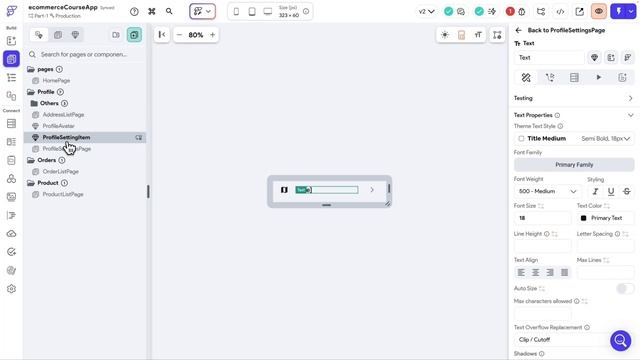Screen dimensions: 640x360
Task: Open project search magnifier in top bar
Action: pyautogui.click(x=169, y=11)
